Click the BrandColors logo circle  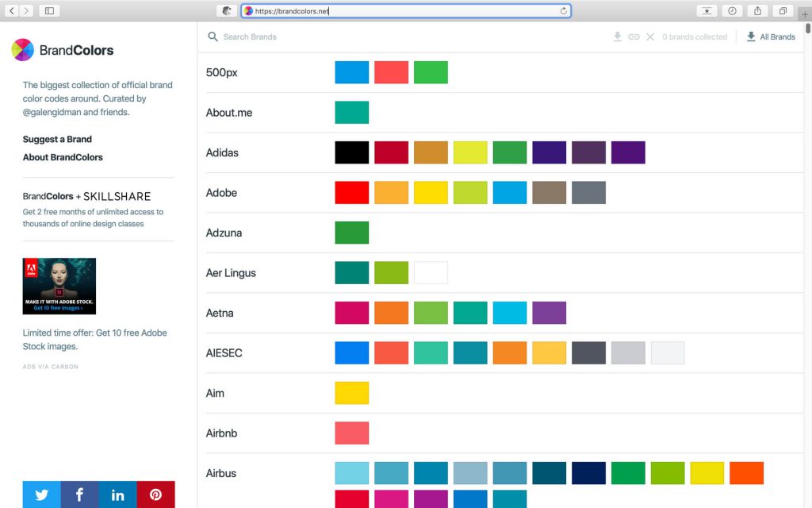click(23, 50)
